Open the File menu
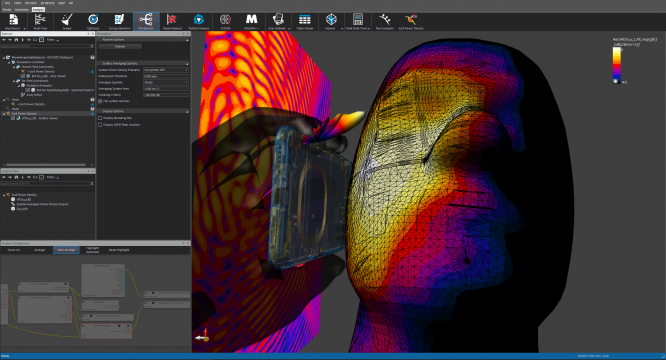This screenshot has width=666, height=360. tap(7, 3)
